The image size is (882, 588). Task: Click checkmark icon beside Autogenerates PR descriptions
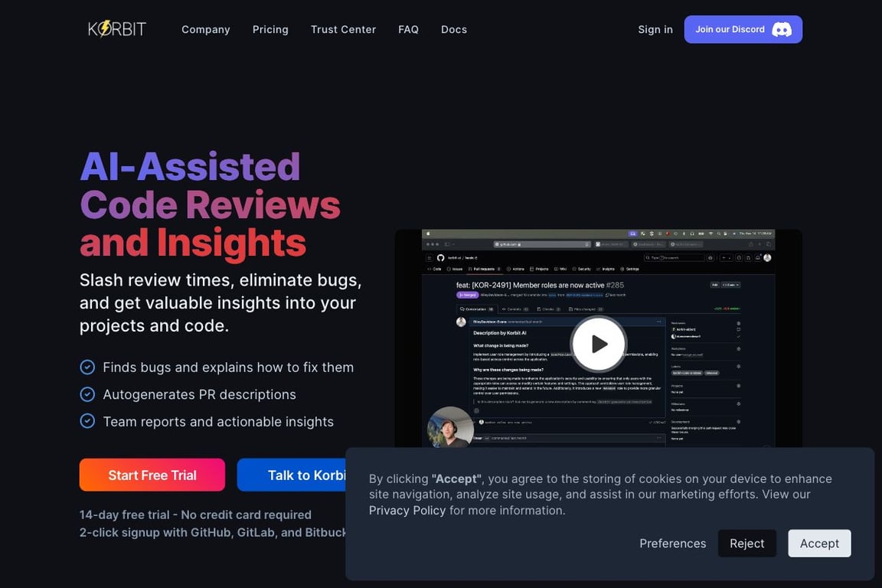[87, 394]
